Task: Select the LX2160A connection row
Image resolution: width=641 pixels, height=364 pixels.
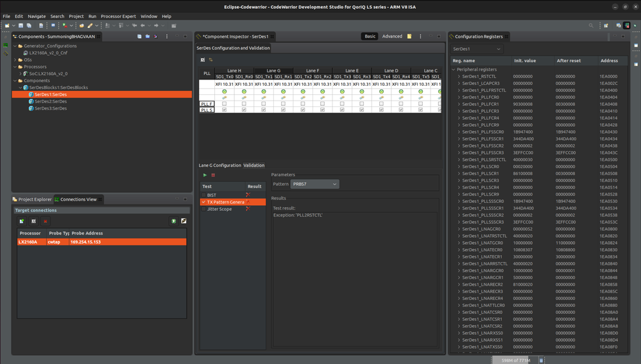Action: pyautogui.click(x=102, y=242)
